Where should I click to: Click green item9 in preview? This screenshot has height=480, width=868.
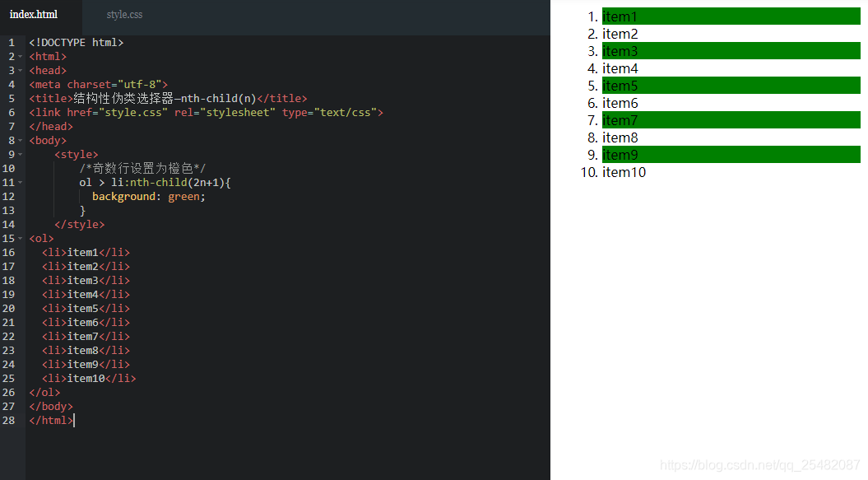[x=731, y=155]
